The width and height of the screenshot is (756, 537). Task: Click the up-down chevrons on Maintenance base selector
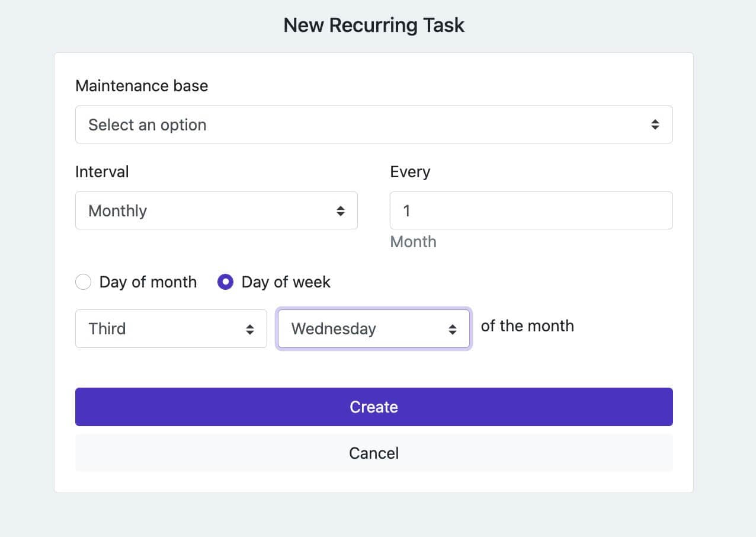tap(655, 124)
